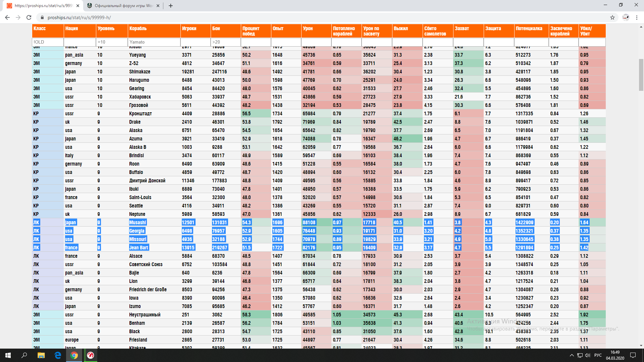Image resolution: width=644 pixels, height=362 pixels.
Task: Sort the table by Нация header
Action: tap(80, 31)
